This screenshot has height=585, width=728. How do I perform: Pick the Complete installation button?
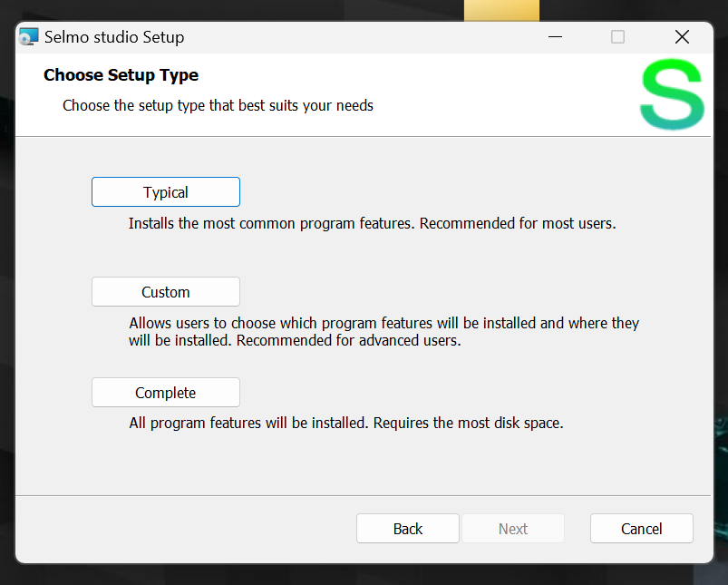[166, 393]
